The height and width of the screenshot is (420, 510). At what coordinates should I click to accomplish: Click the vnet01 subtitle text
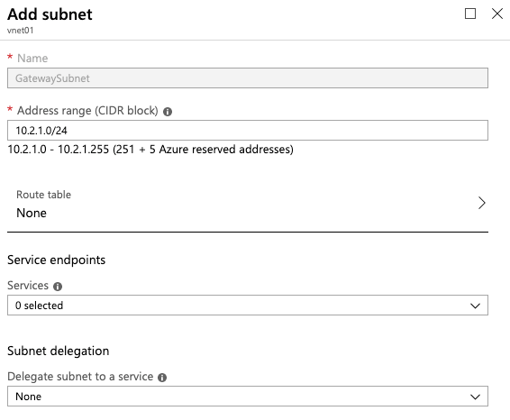[20, 31]
